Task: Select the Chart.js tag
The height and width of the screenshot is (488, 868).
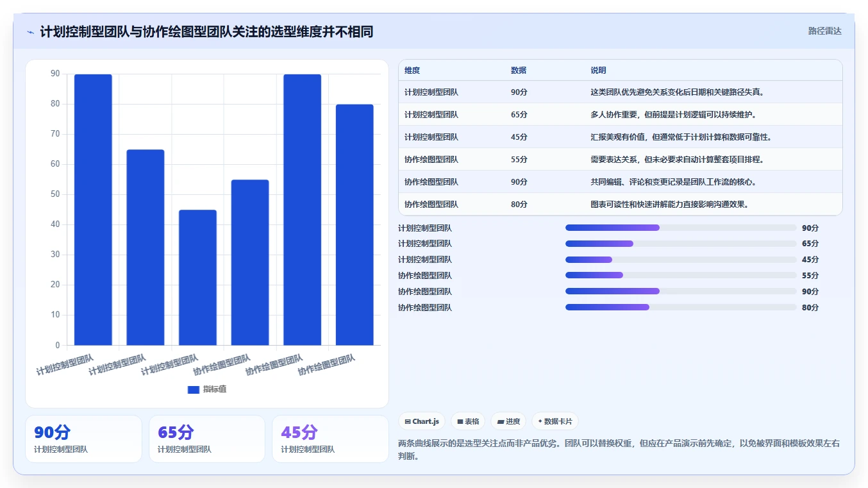Action: 422,421
